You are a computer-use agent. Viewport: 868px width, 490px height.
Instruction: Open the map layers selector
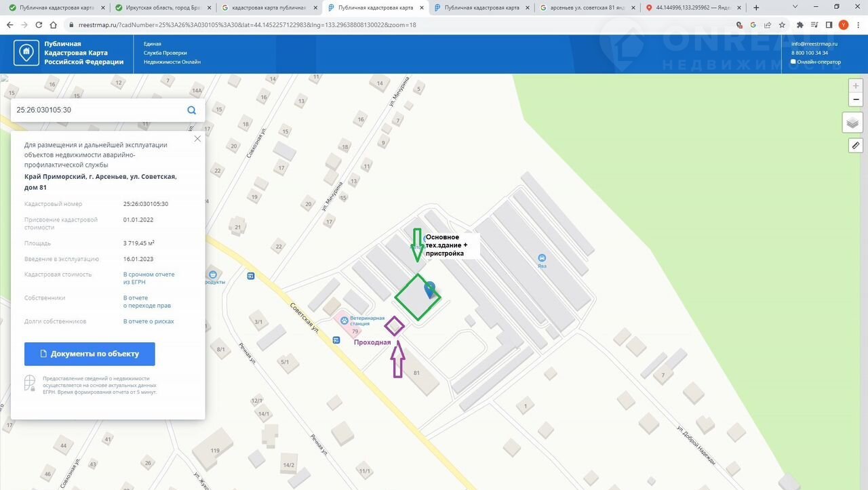pyautogui.click(x=853, y=123)
